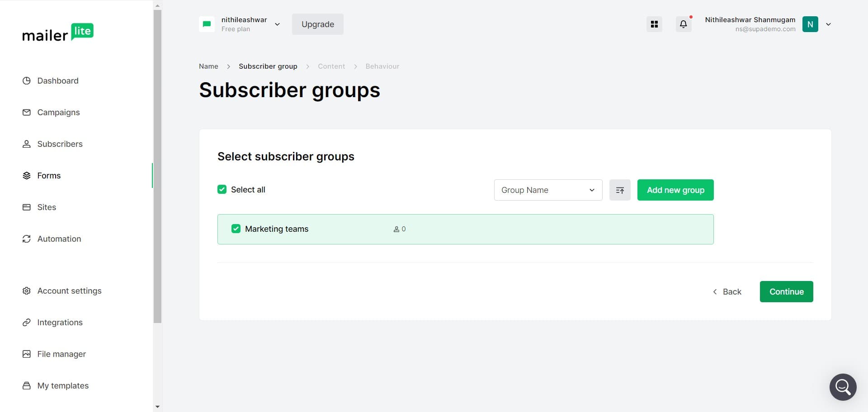Open the notifications bell icon

(683, 24)
